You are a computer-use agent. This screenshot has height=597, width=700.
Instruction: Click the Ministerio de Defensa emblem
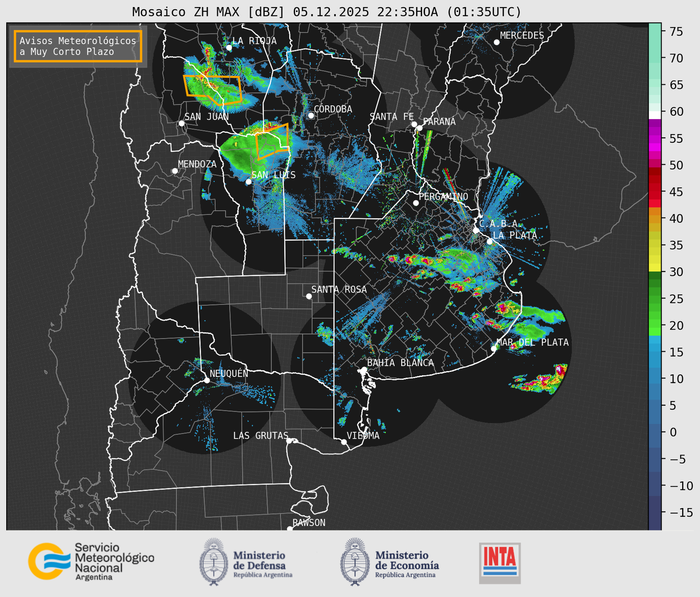tap(213, 562)
